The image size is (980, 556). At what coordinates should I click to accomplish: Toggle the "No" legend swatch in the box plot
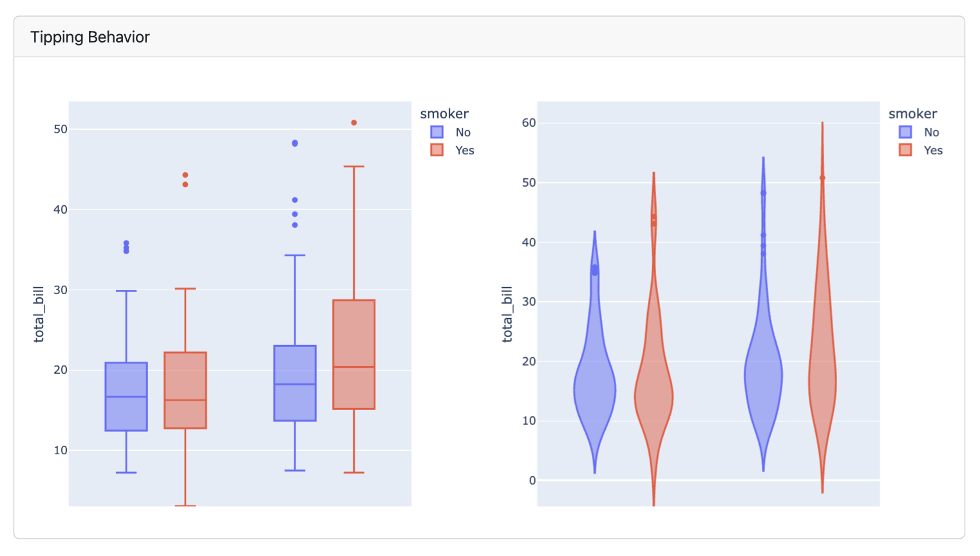[x=437, y=132]
